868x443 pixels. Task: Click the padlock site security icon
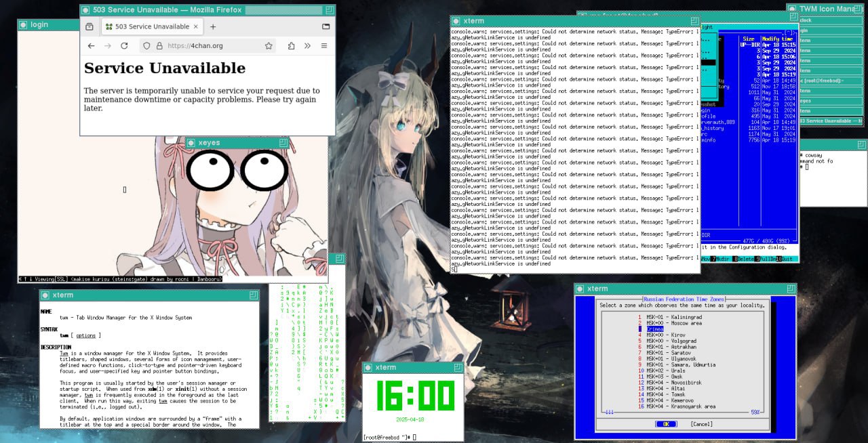pos(159,46)
